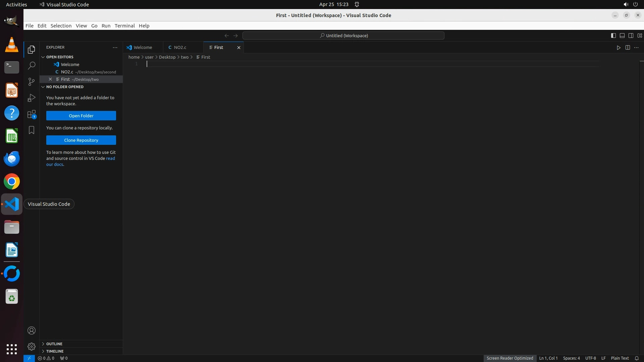The width and height of the screenshot is (644, 362).
Task: Collapse the Open Editors section
Action: click(60, 57)
